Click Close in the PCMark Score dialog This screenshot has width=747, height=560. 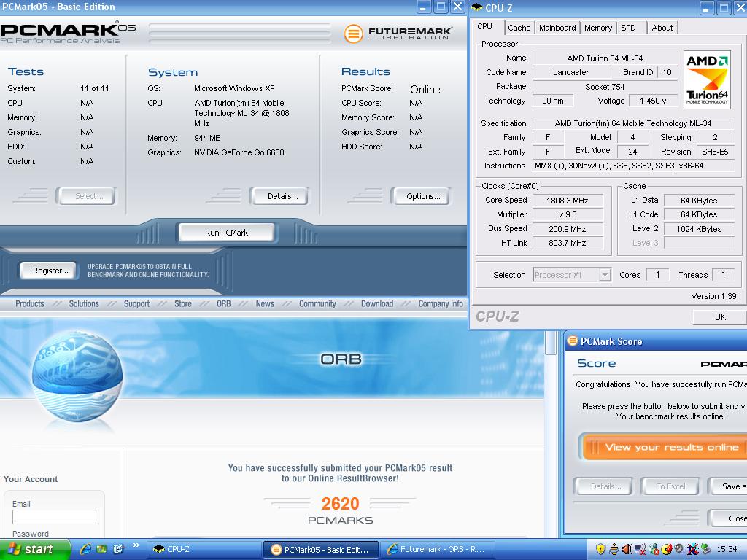point(729,518)
